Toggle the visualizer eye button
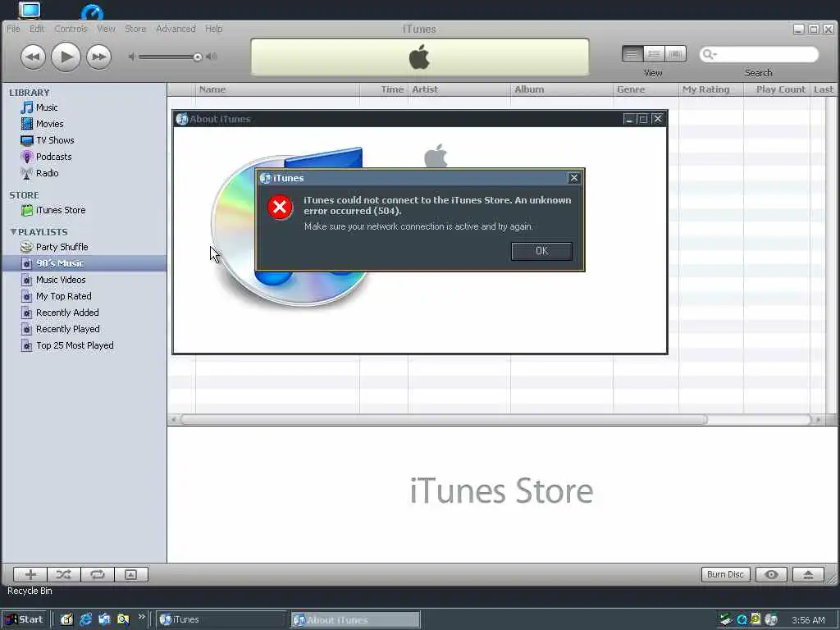The width and height of the screenshot is (840, 630). coord(771,574)
